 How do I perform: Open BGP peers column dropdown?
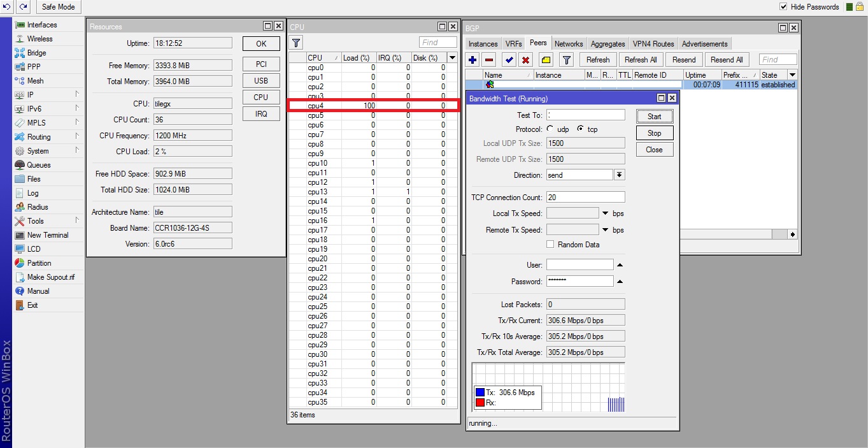point(792,75)
